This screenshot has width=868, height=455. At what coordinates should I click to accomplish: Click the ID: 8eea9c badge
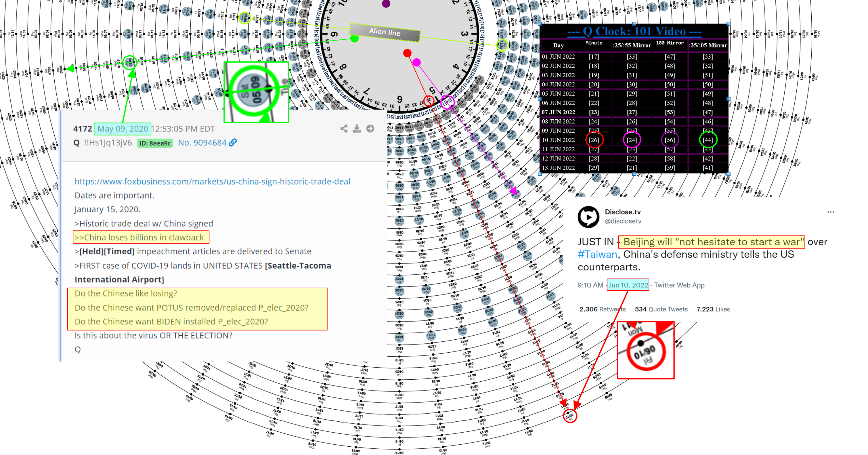(x=155, y=143)
